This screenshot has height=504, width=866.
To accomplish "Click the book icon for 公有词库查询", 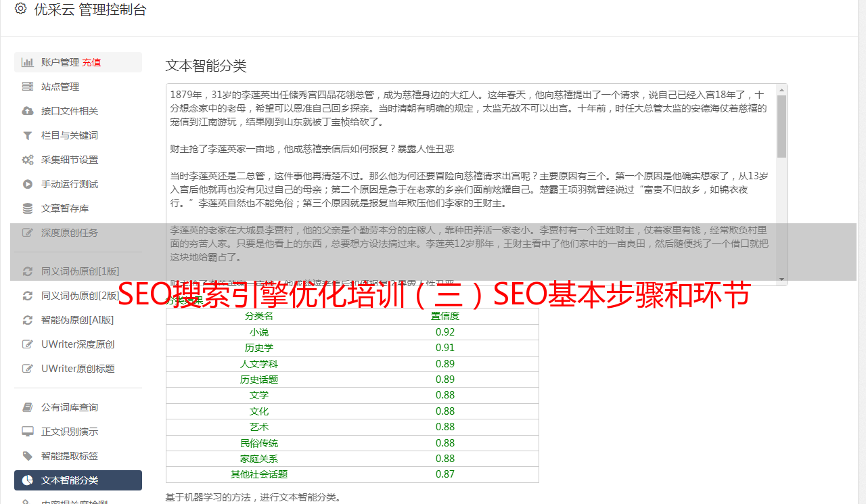I will 28,407.
